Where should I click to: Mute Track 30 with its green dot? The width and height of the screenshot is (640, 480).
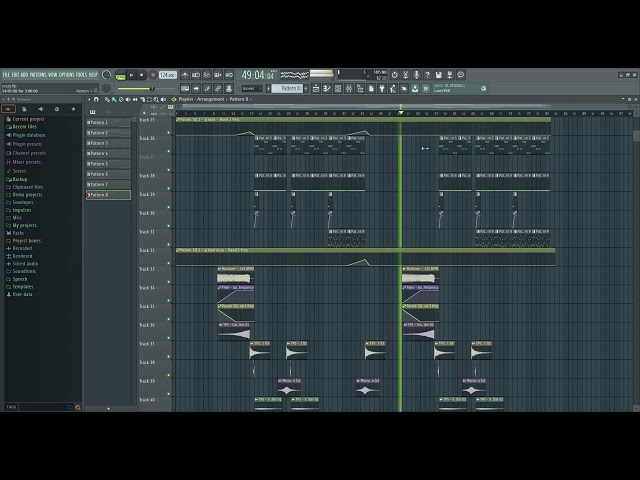169,226
